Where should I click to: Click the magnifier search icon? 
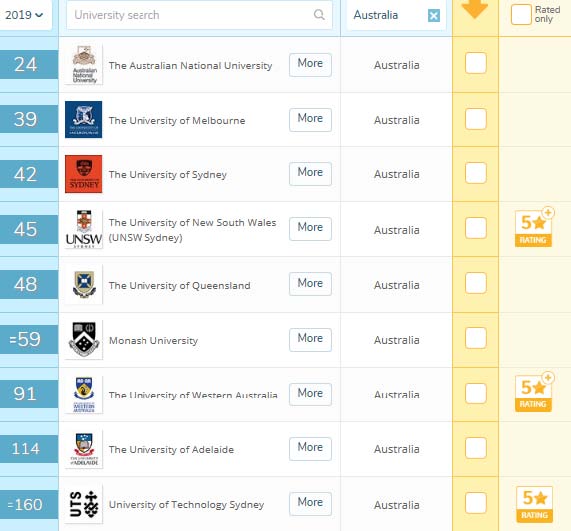319,15
